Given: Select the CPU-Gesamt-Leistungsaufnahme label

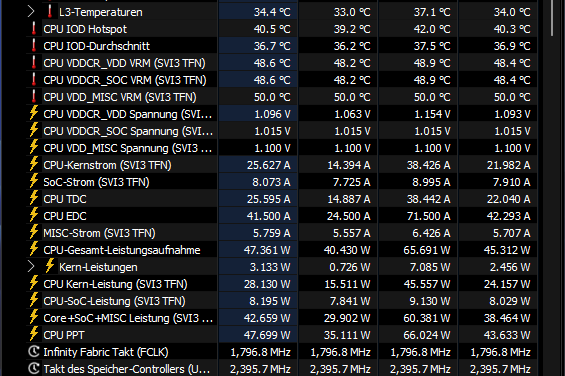Looking at the screenshot, I should pos(122,250).
